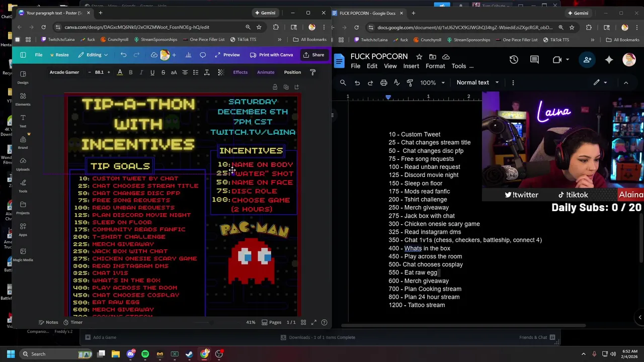Open Magic Media in Canva sidebar

point(23,254)
